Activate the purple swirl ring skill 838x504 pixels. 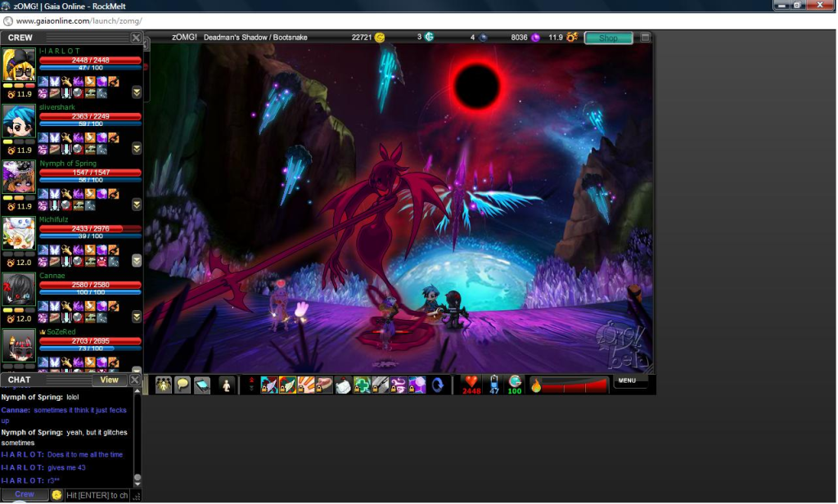coord(399,385)
